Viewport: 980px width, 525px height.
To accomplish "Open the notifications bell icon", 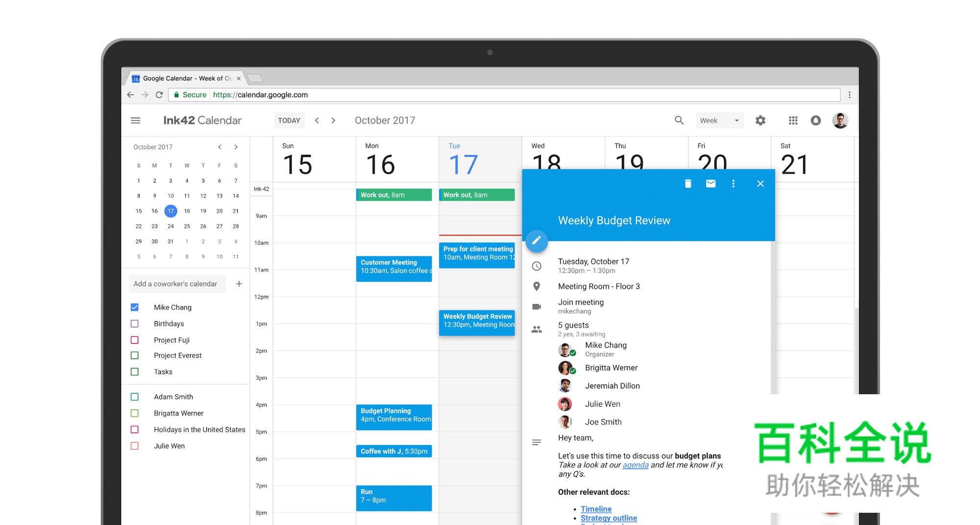I will tap(815, 120).
